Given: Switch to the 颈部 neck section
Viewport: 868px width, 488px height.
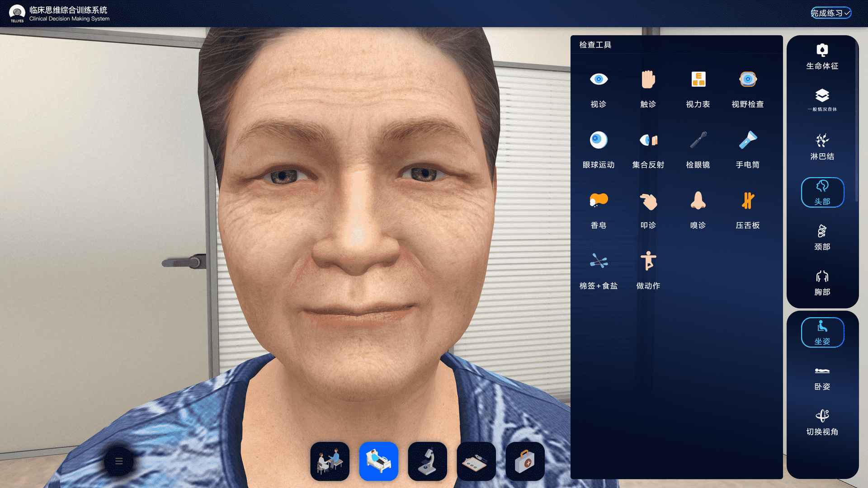Looking at the screenshot, I should click(x=822, y=238).
